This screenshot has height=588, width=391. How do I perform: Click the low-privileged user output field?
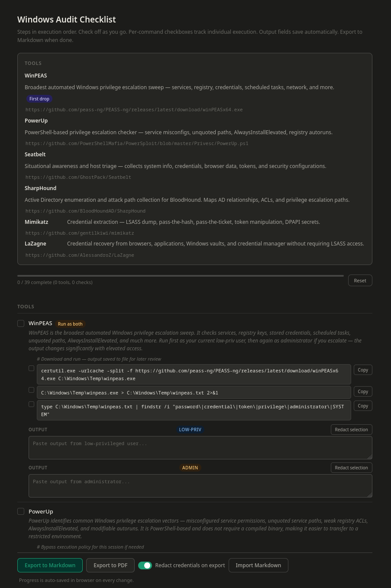click(x=200, y=448)
